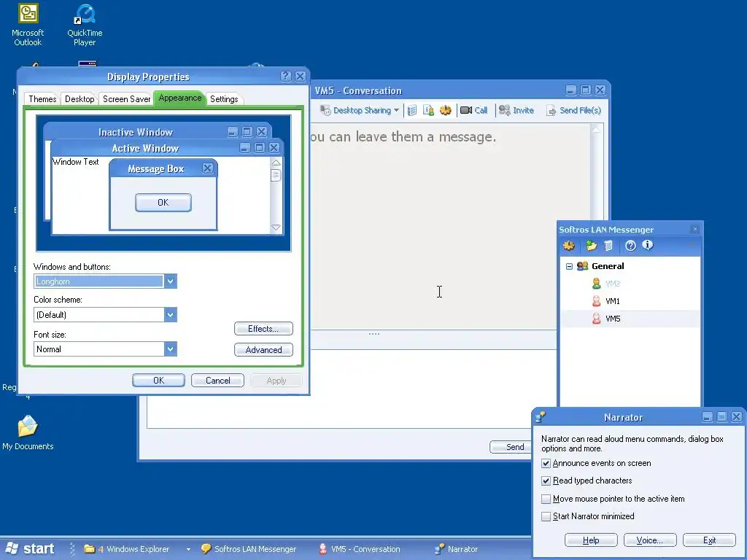
Task: Collapse the General group in user list
Action: [569, 266]
